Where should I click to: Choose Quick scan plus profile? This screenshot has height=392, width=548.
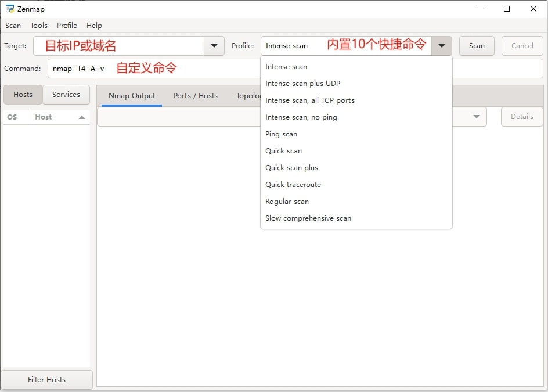pos(356,167)
